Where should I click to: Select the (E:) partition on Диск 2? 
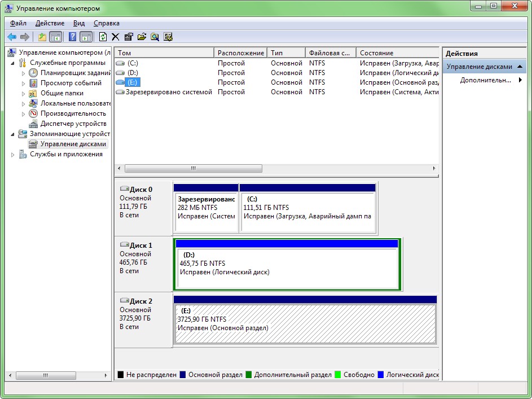pos(305,324)
